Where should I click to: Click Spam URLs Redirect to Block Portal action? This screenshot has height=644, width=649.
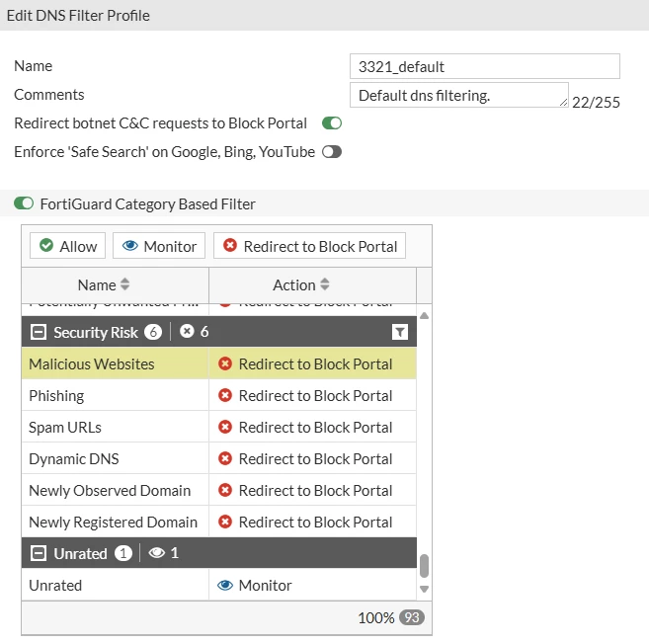click(315, 427)
